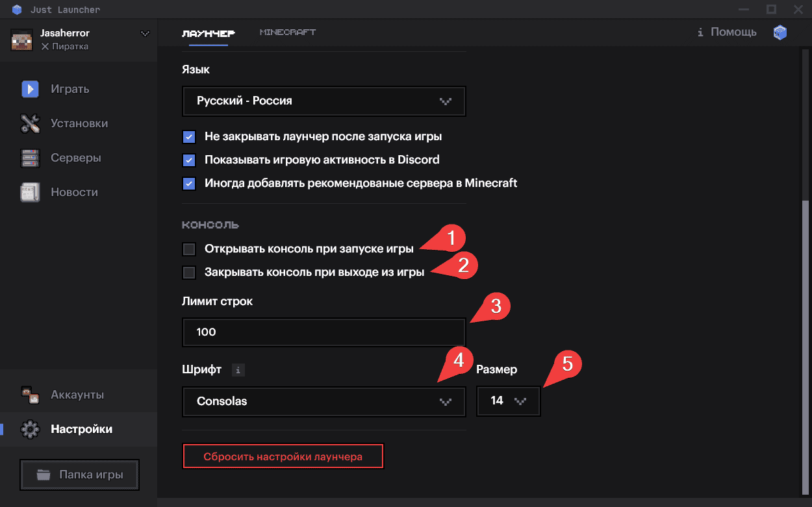
Task: Open Установки via the wrench icon
Action: point(29,123)
